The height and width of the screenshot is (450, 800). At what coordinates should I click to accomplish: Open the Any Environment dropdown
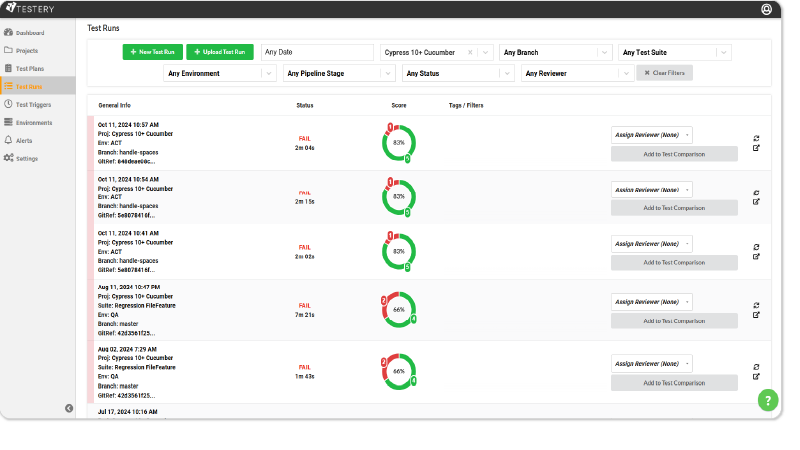pyautogui.click(x=220, y=73)
